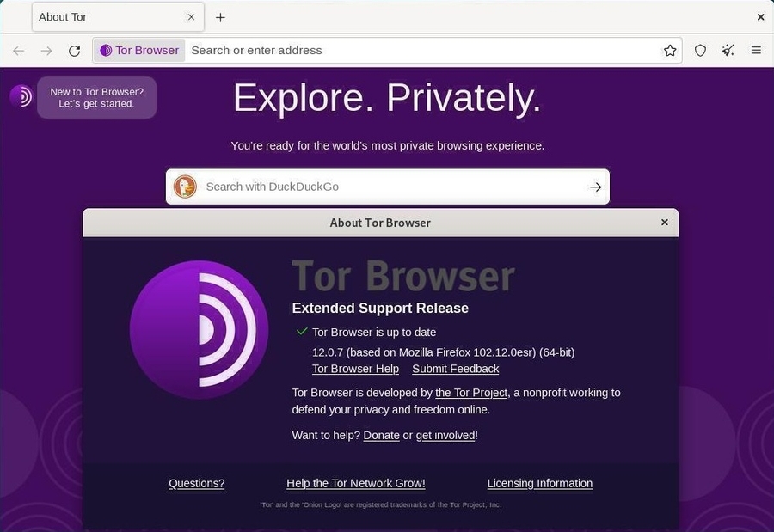Open the get involved link
This screenshot has height=532, width=774.
[445, 435]
